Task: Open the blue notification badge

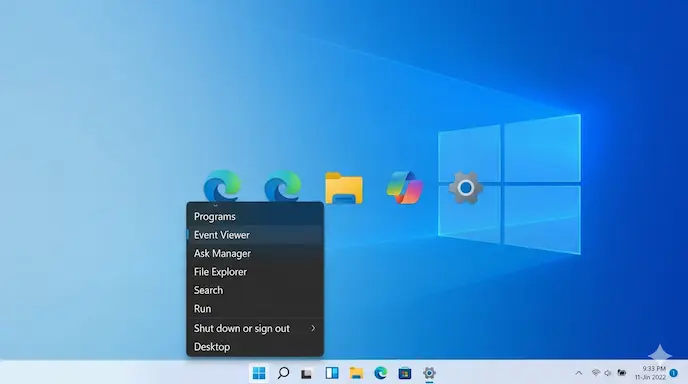Action: [674, 373]
